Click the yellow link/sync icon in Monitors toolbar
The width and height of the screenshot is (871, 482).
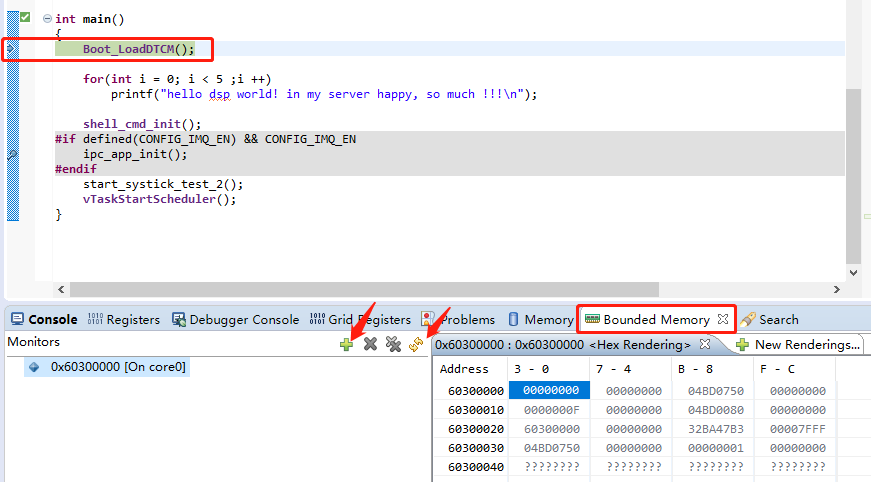(x=416, y=344)
